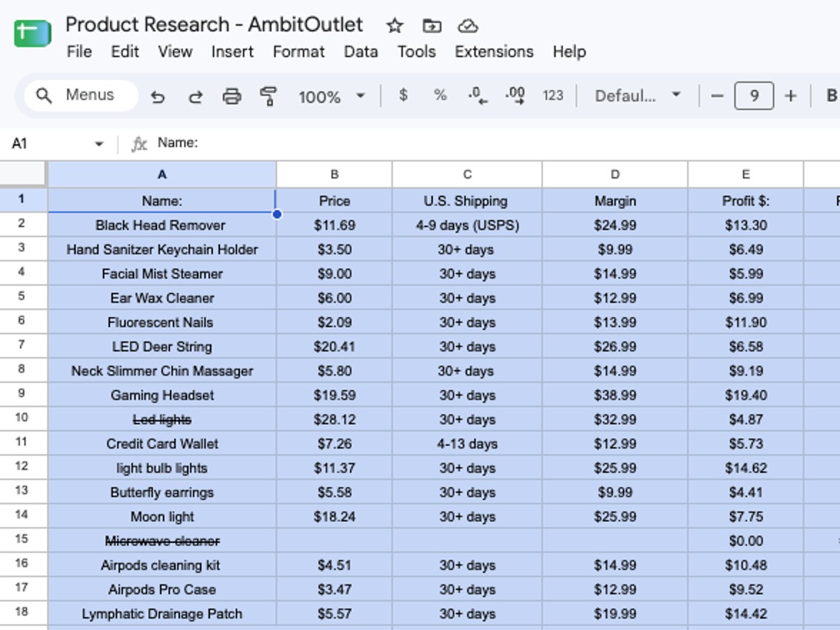Open the Insert menu
Screen dimensions: 840x630
point(232,51)
